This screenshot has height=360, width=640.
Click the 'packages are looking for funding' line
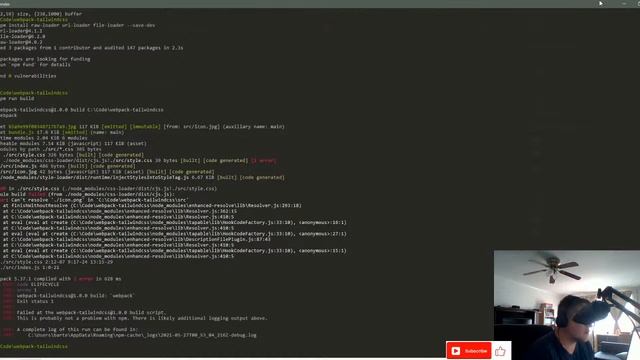click(x=45, y=59)
